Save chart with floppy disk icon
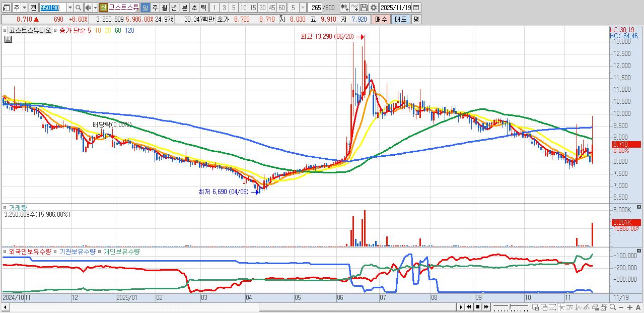This screenshot has width=644, height=313. point(364,8)
